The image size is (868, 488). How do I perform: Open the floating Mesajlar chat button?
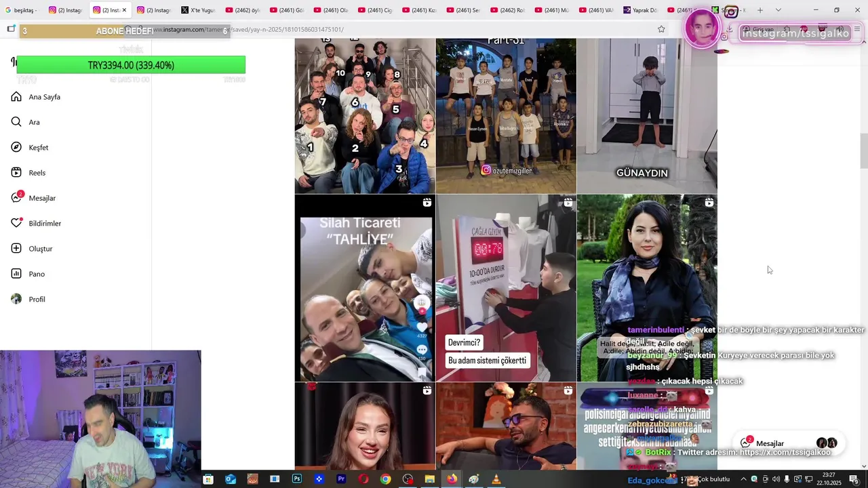(789, 443)
